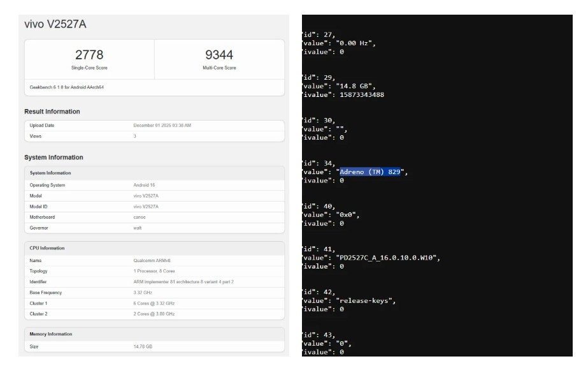Click the 2778 single-core score

pos(89,55)
